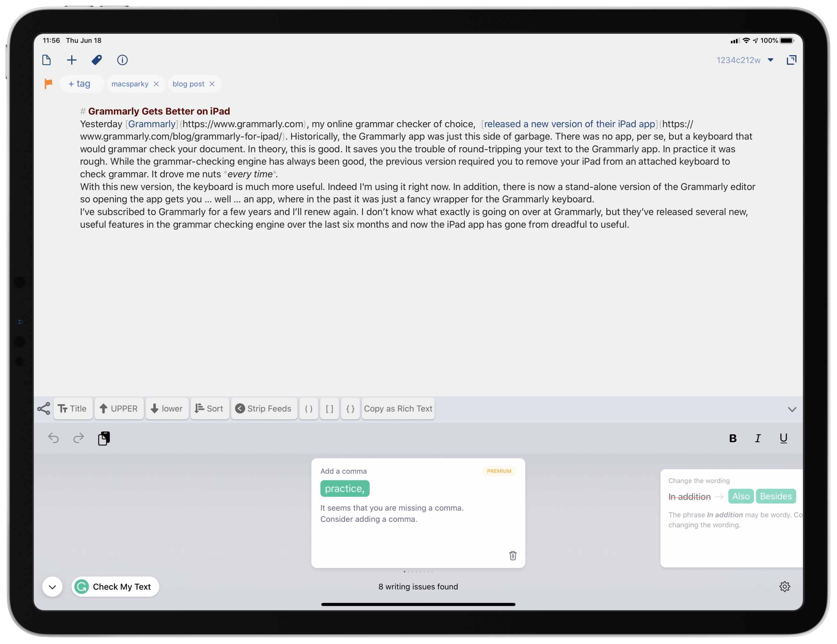Click the tag/bookmark icon
Image resolution: width=837 pixels, height=644 pixels.
coord(97,60)
